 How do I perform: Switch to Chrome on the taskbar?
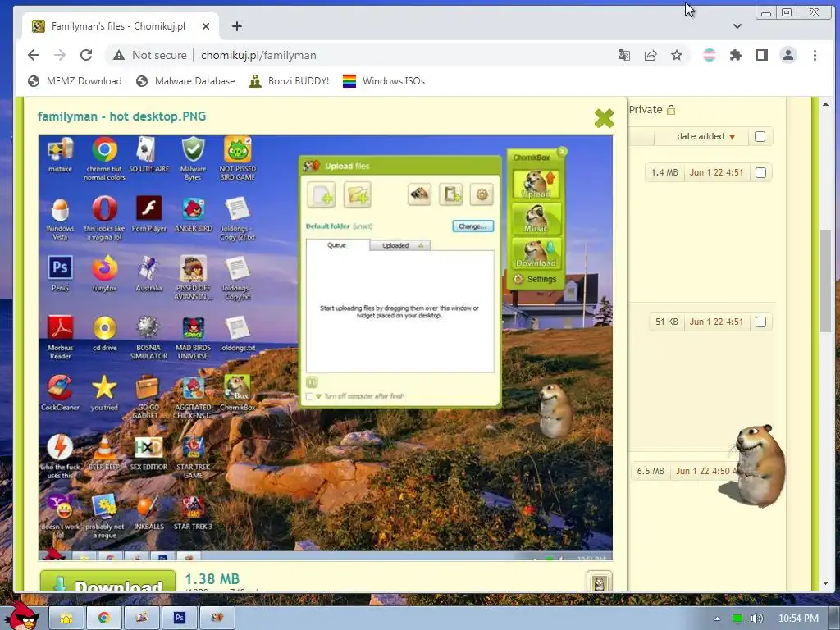pos(104,619)
